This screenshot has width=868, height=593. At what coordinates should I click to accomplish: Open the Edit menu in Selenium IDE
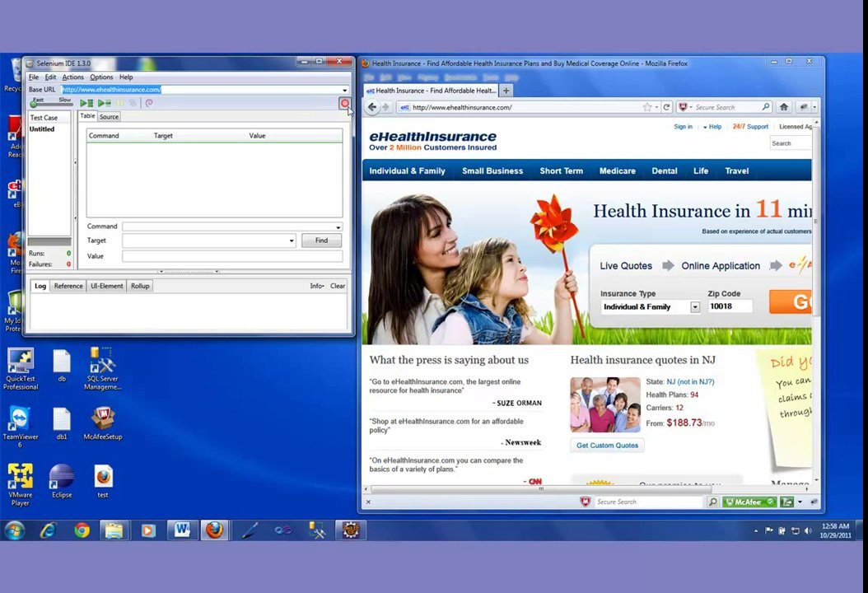[x=50, y=77]
